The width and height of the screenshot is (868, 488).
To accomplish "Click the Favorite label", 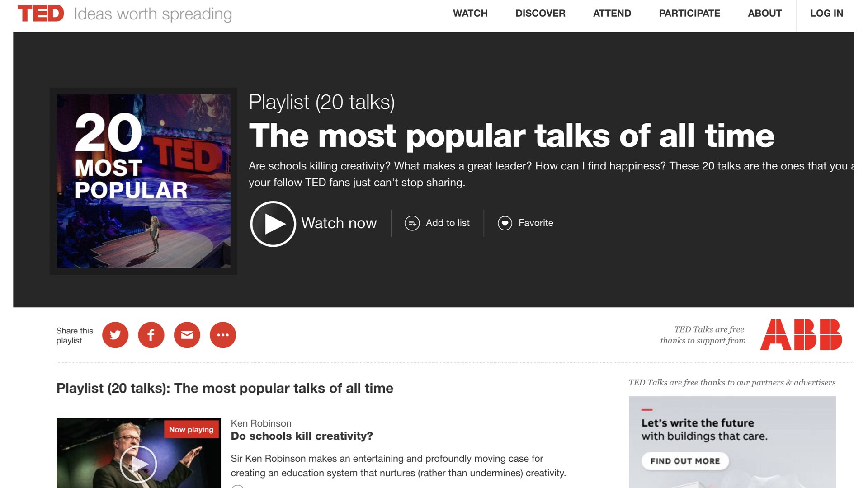I will click(536, 223).
